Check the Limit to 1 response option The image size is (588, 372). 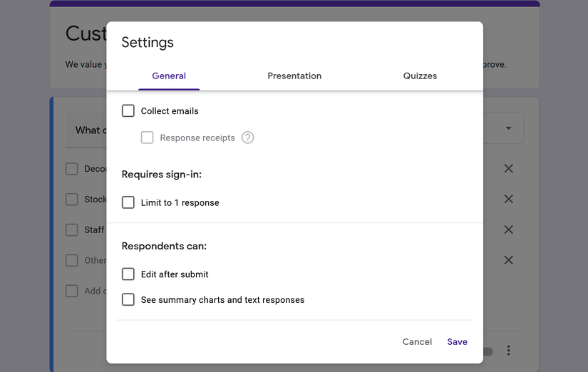128,203
